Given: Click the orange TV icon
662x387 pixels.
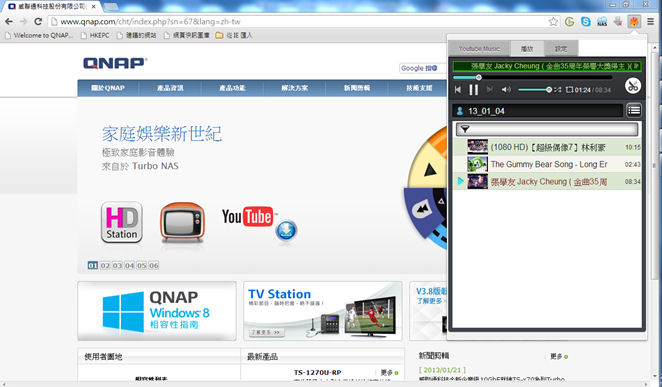Looking at the screenshot, I should pos(182,222).
